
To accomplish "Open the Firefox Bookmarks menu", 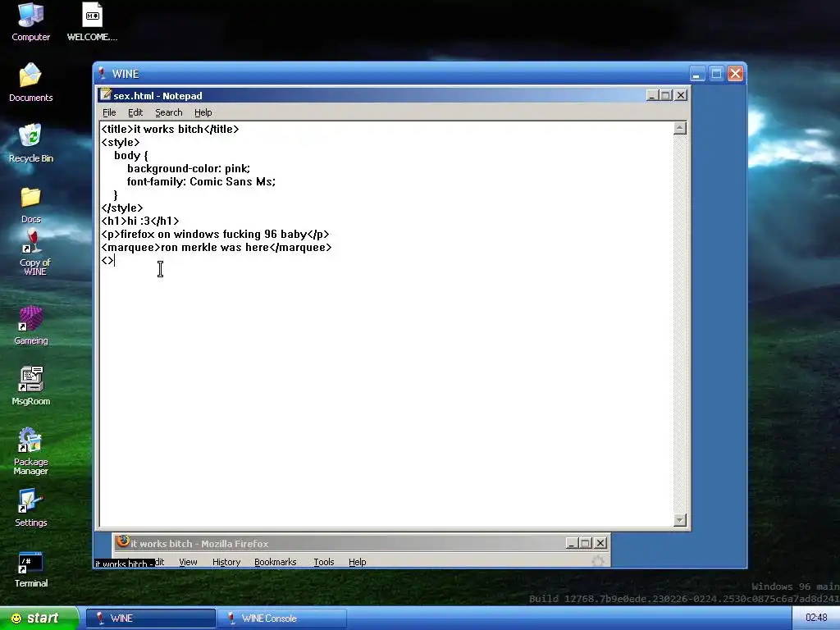I will pos(276,561).
